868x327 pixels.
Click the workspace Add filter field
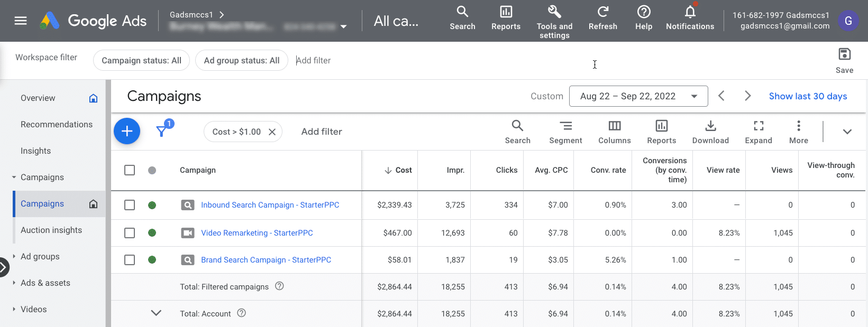[314, 60]
